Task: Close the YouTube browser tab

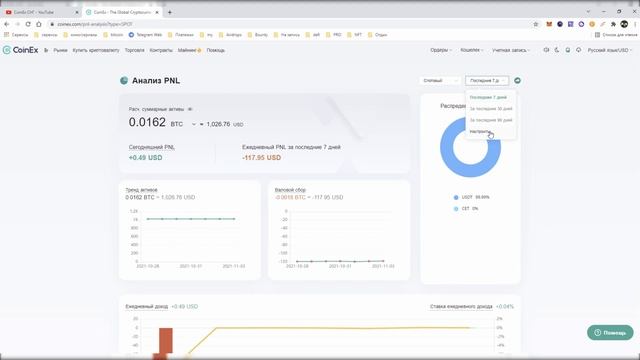Action: (77, 13)
